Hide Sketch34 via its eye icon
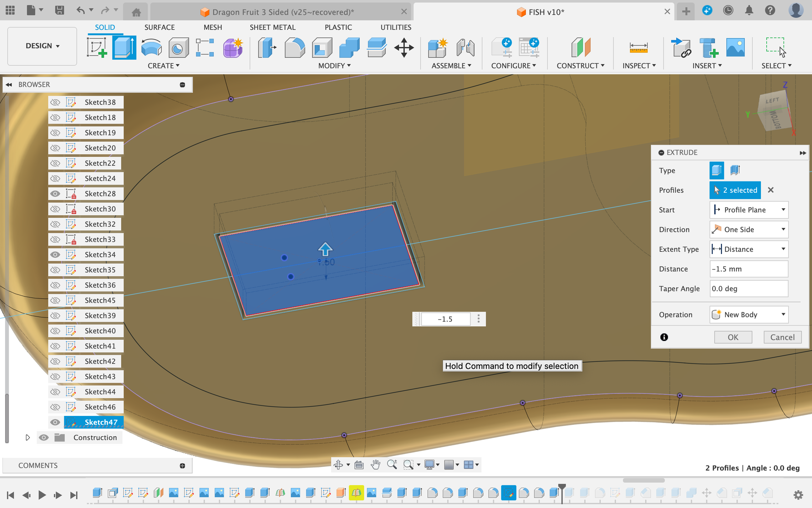This screenshot has height=508, width=812. pos(55,255)
